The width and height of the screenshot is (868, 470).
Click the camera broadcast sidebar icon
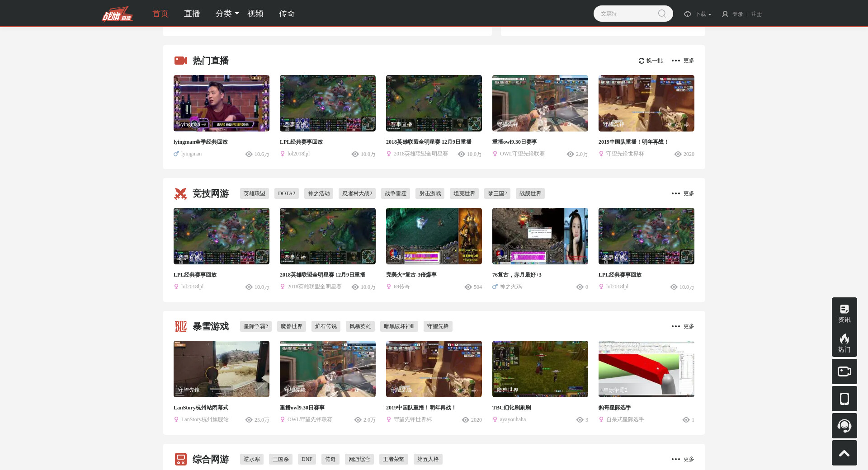tap(844, 371)
